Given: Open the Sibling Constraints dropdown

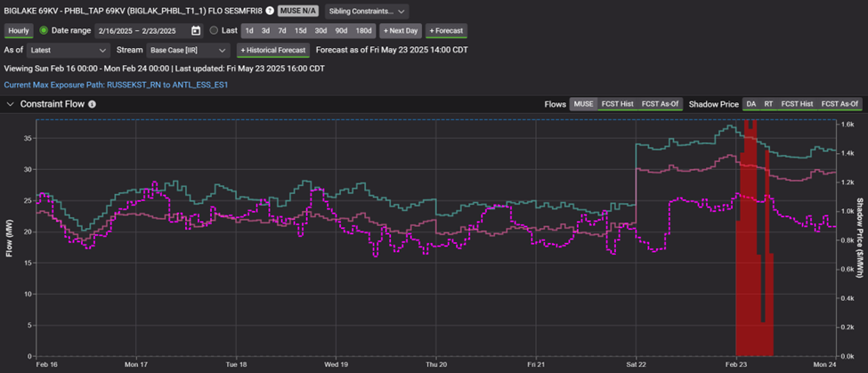Looking at the screenshot, I should click(x=368, y=12).
